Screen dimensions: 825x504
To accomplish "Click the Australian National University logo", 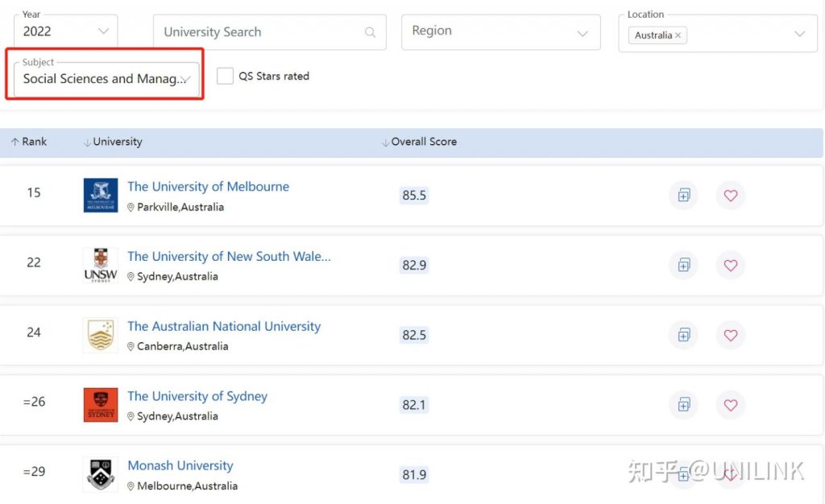I will [x=101, y=335].
